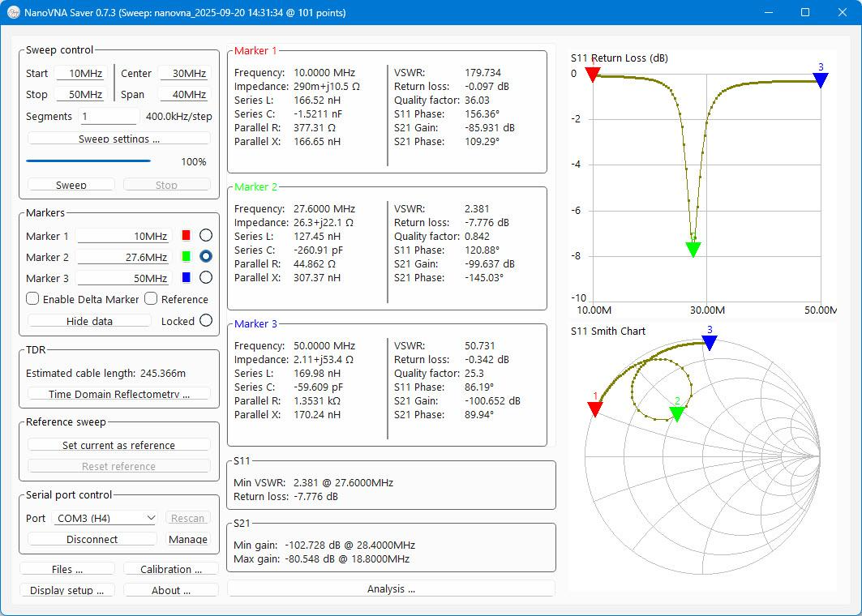
Task: Click Min VSWR value 2.381 @ 27.6000MHz
Action: [x=343, y=482]
